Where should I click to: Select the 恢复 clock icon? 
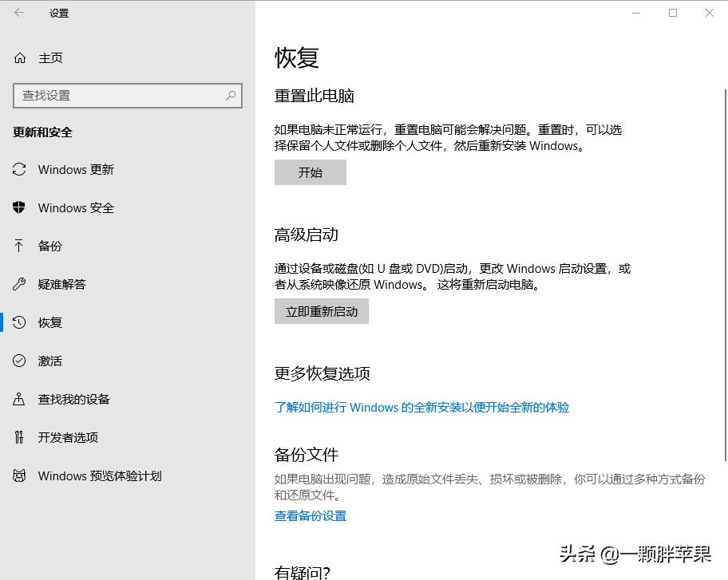click(20, 323)
